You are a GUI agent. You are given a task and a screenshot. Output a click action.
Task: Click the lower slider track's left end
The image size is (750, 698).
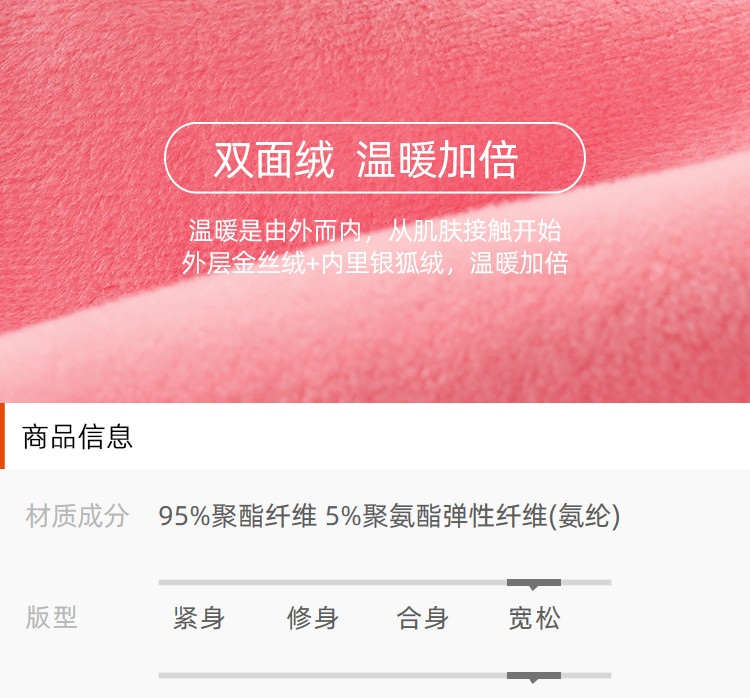point(165,675)
